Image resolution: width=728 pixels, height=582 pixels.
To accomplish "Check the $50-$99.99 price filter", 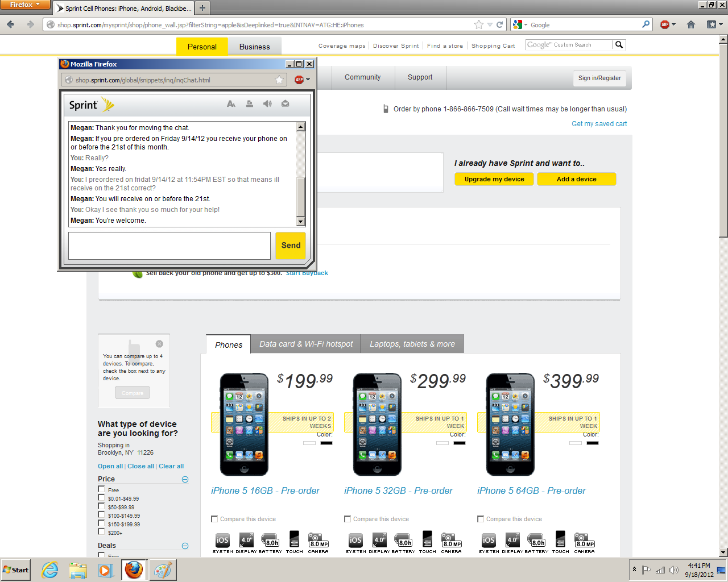I will tap(101, 506).
